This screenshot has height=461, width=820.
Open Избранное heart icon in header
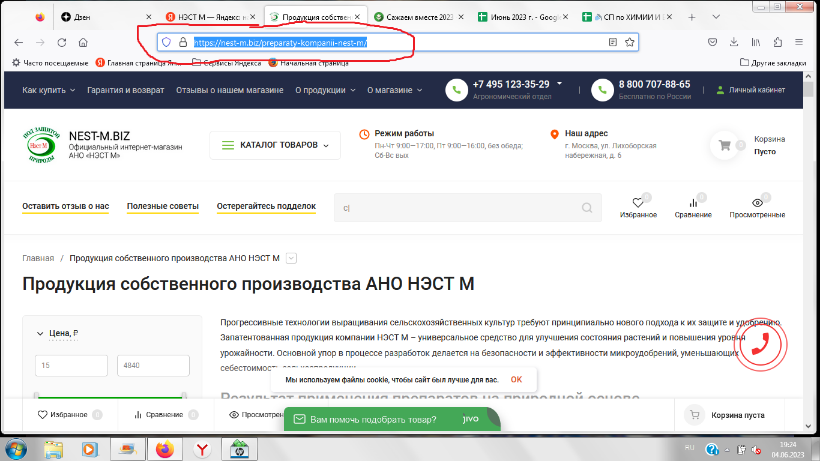[x=638, y=203]
